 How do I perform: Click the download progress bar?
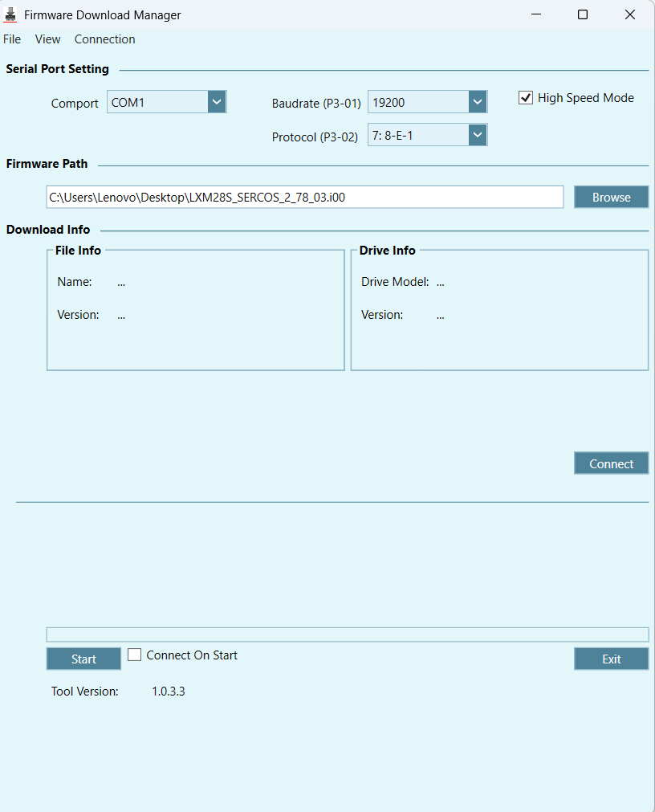[348, 634]
